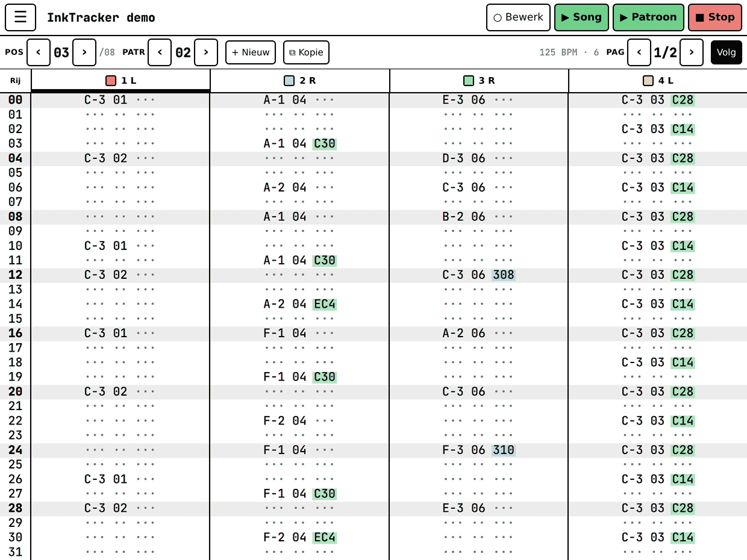The image size is (747, 560).
Task: Select note F-3 on row 24
Action: tap(453, 450)
